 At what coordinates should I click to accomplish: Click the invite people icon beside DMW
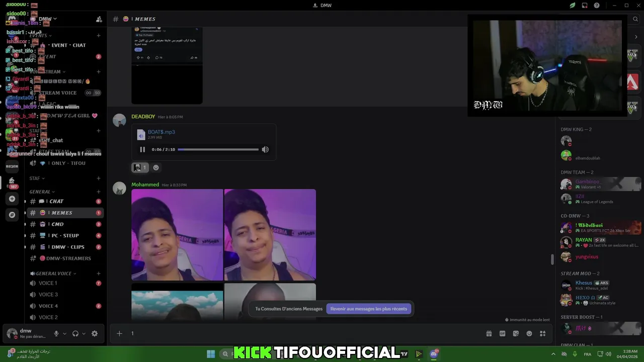99,19
